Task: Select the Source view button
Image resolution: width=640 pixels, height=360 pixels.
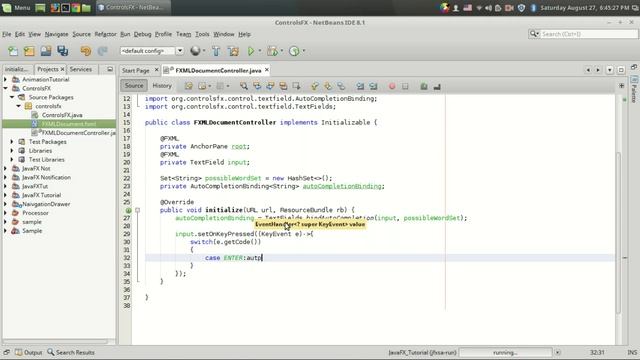Action: tap(134, 86)
